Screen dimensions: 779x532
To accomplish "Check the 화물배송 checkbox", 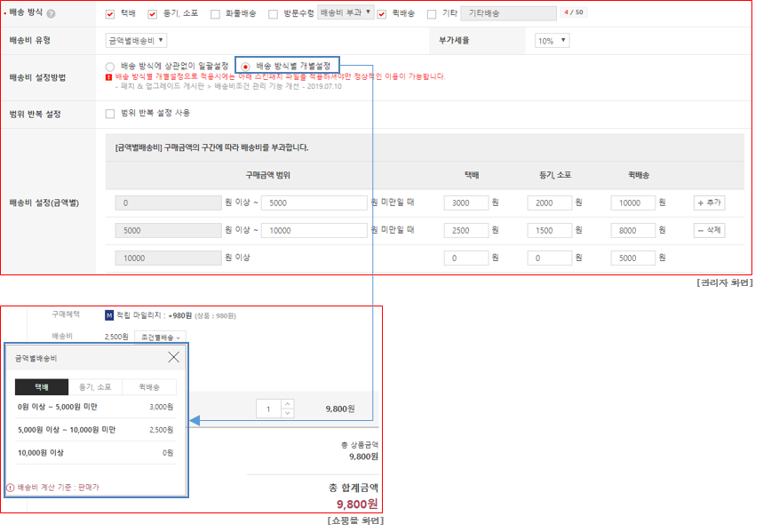I will tap(215, 14).
